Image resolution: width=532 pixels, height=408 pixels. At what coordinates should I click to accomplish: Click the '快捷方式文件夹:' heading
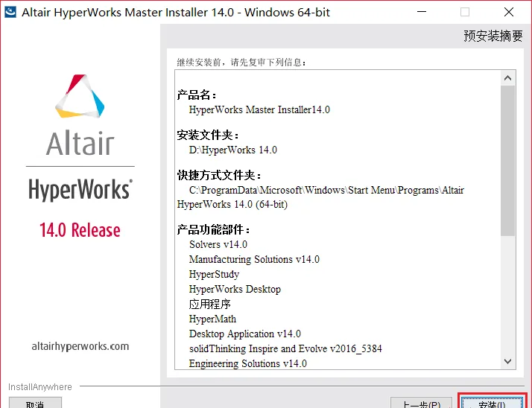tap(219, 176)
